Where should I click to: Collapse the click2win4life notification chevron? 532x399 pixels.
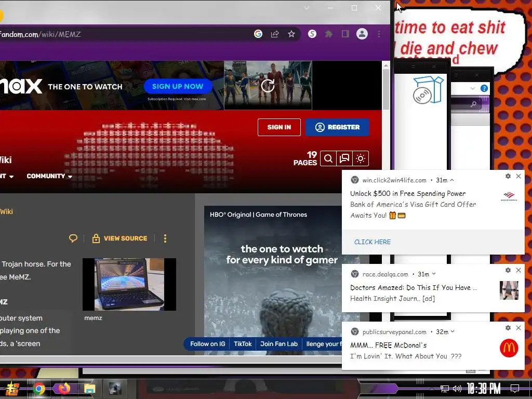click(452, 180)
